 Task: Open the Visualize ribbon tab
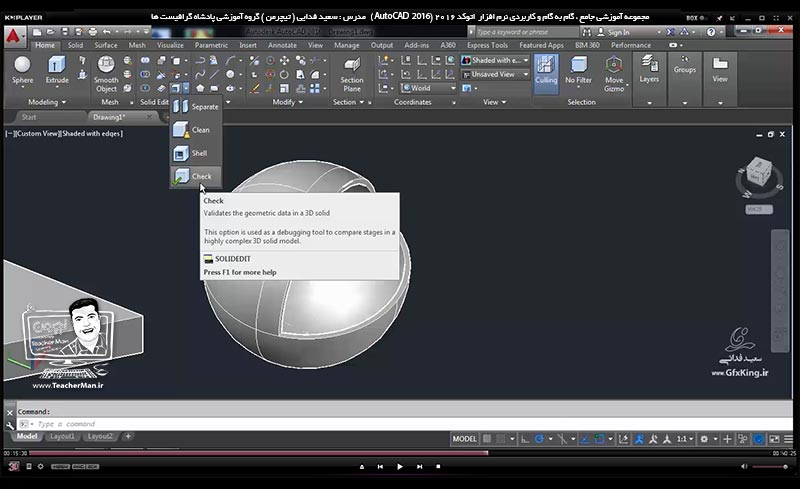click(170, 45)
